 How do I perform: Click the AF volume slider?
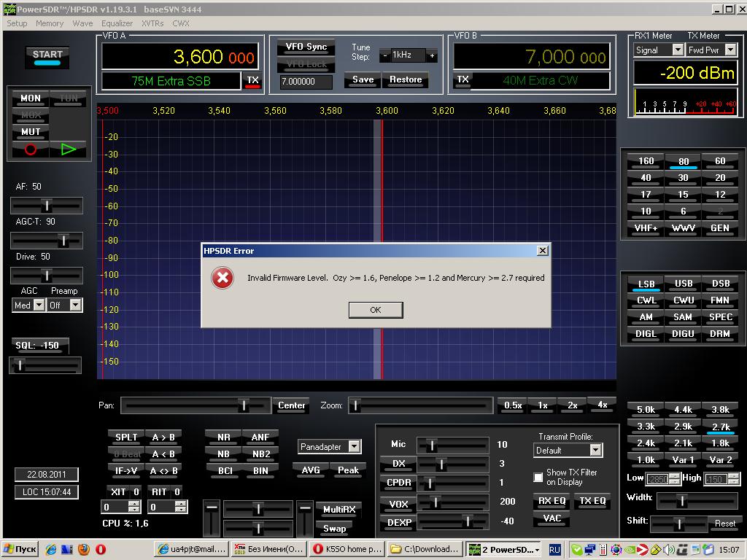[46, 206]
